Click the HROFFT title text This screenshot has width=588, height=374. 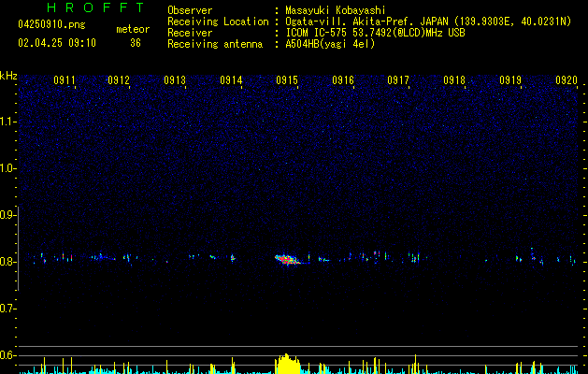95,7
